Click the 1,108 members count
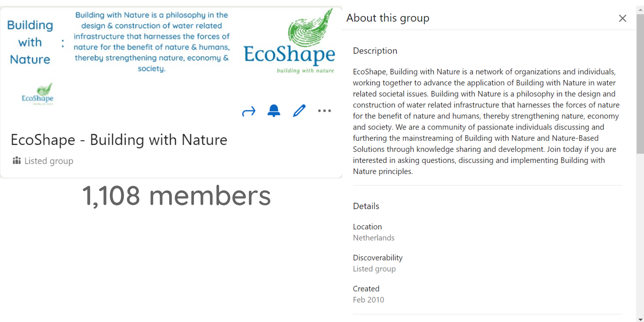Screen dimensions: 644x322 176,196
